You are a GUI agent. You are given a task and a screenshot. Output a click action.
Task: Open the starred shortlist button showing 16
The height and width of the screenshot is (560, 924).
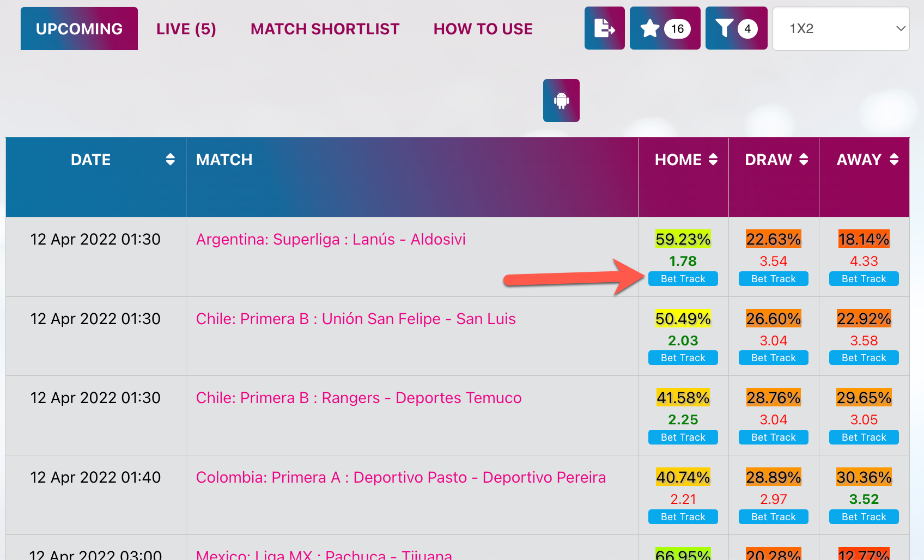(665, 28)
